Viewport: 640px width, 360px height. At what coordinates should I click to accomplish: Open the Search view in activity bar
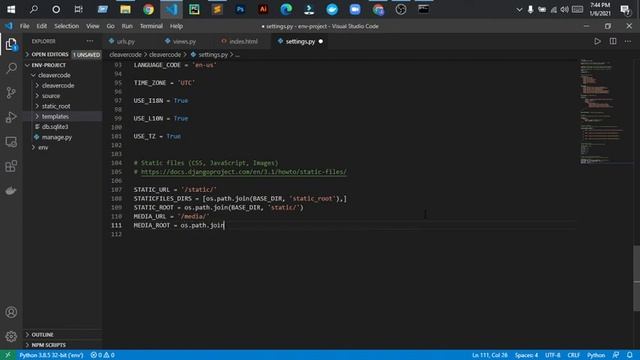[11, 68]
